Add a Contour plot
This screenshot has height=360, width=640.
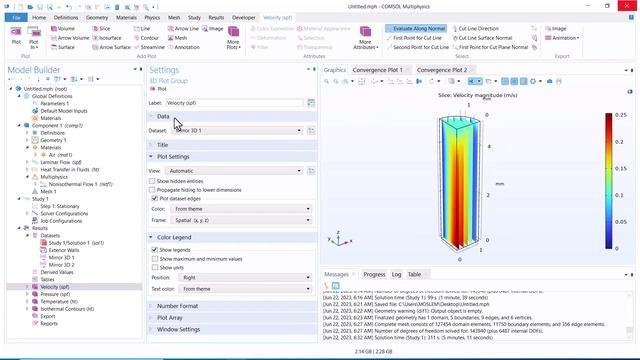[146, 38]
